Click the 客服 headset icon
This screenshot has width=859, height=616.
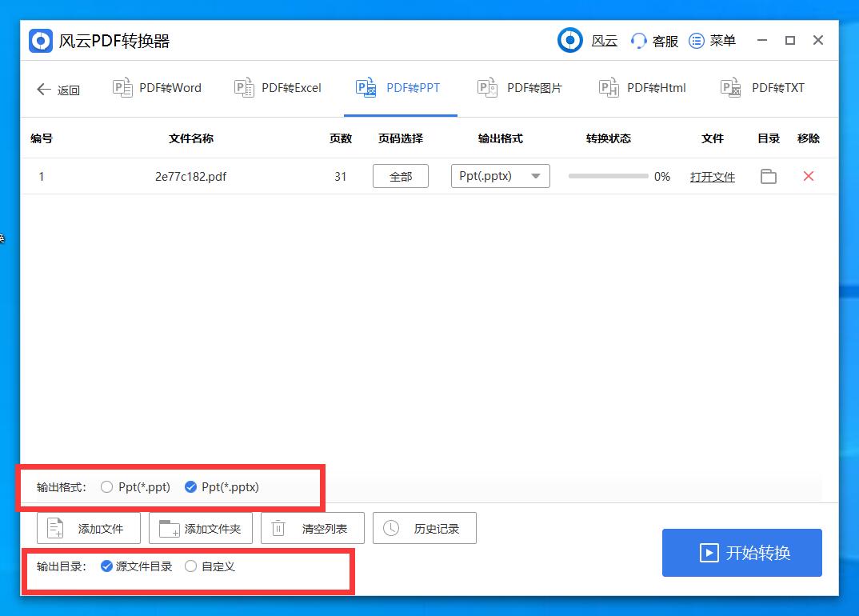tap(638, 41)
